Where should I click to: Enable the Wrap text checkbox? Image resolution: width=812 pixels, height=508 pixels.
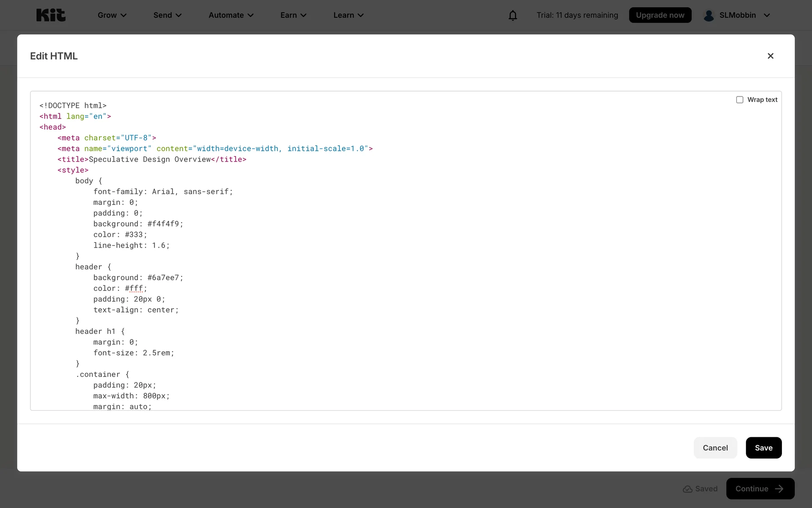click(739, 100)
